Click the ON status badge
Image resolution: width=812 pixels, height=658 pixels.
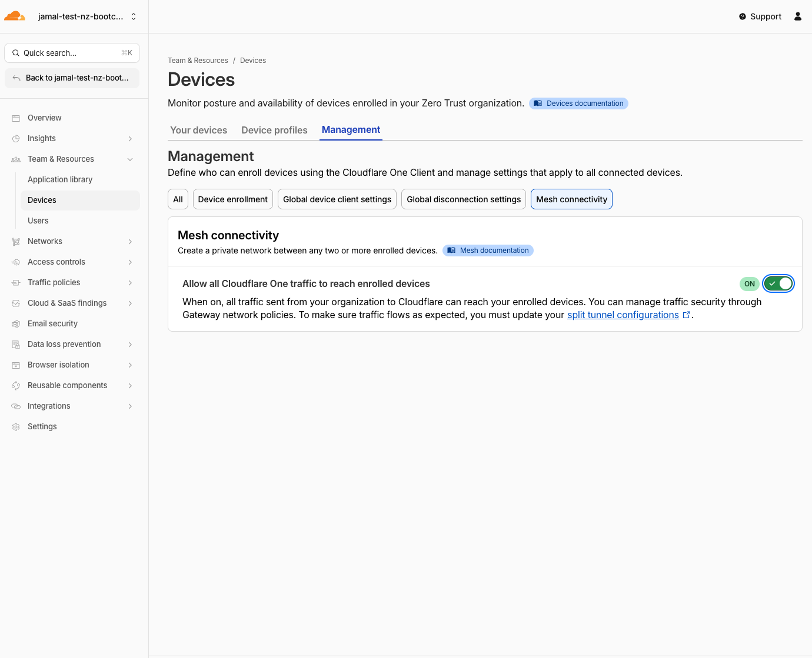[x=750, y=284]
